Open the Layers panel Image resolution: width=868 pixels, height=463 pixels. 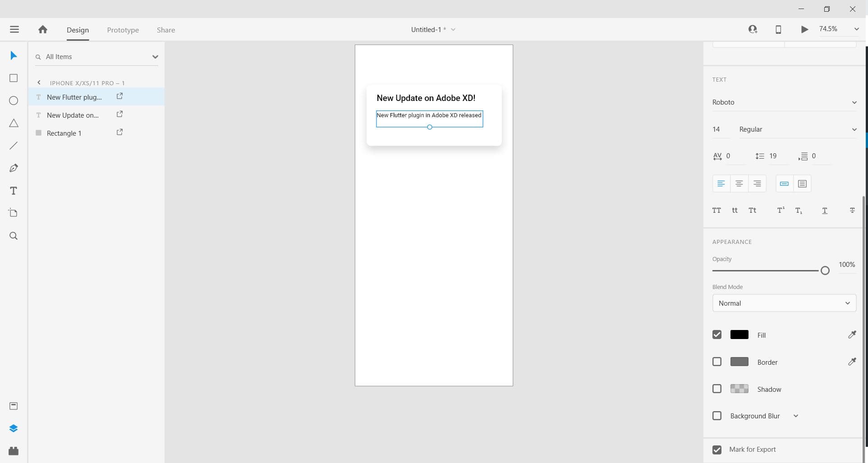13,428
